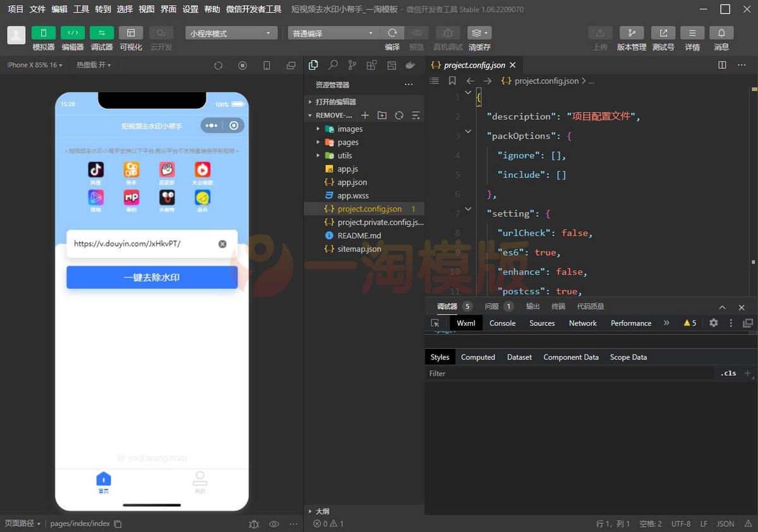Open the 文件 menu
The width and height of the screenshot is (758, 532).
(x=37, y=9)
